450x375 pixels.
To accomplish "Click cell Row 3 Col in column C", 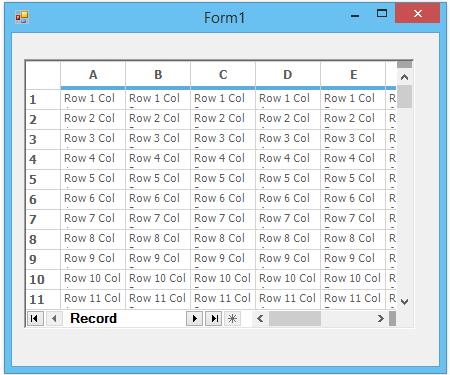I will [x=223, y=139].
